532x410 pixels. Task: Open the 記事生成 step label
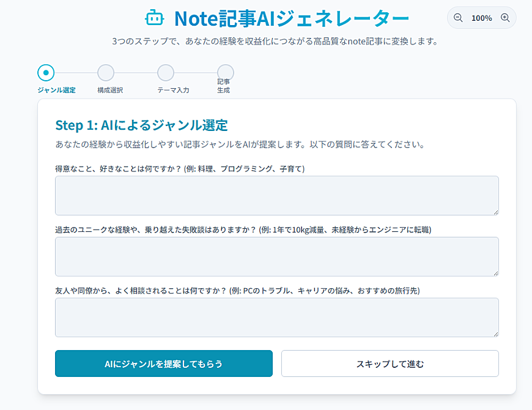click(224, 86)
